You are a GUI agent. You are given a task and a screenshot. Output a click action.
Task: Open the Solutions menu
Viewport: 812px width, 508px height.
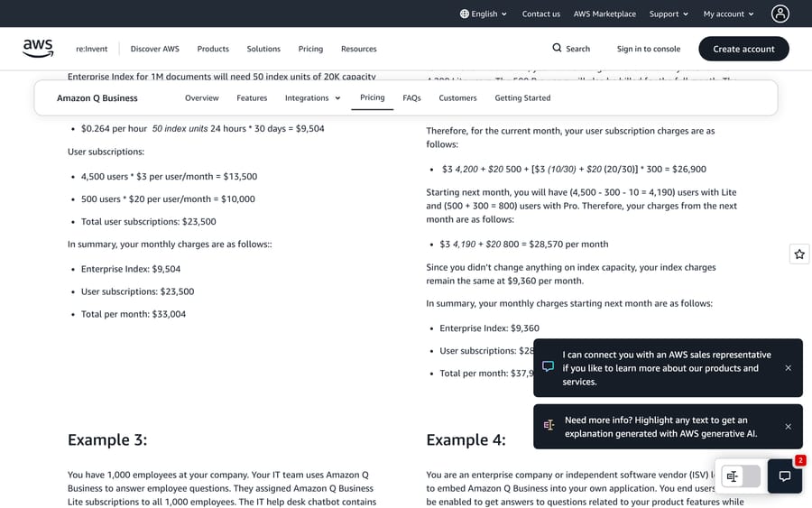click(263, 49)
